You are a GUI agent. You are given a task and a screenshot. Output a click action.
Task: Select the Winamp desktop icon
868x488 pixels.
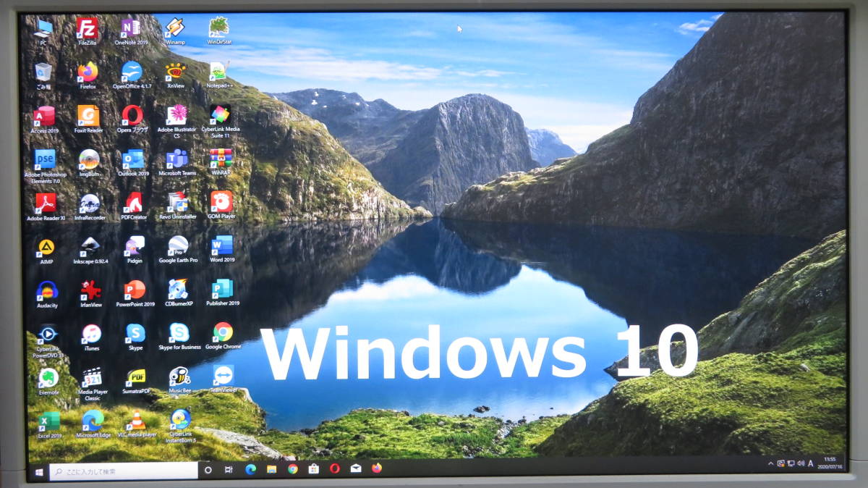tap(175, 30)
